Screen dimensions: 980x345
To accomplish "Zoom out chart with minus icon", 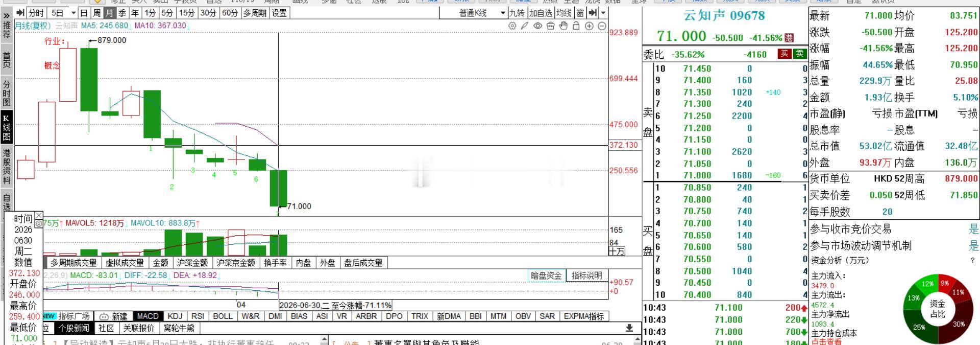I will [x=602, y=26].
